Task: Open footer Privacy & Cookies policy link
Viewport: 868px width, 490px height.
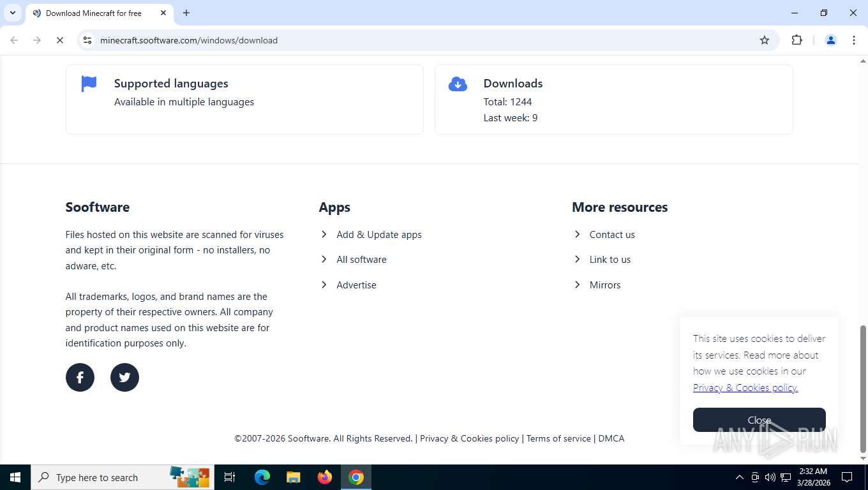Action: [x=469, y=438]
